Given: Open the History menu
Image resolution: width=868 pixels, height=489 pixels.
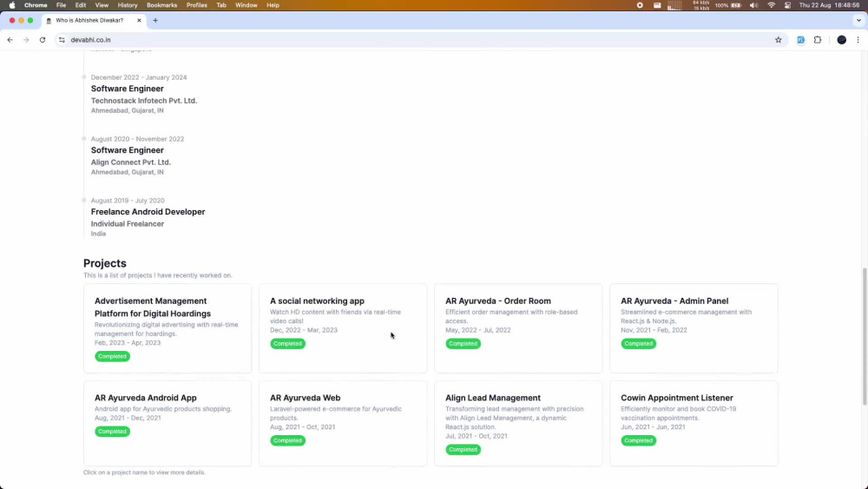Looking at the screenshot, I should click(128, 5).
